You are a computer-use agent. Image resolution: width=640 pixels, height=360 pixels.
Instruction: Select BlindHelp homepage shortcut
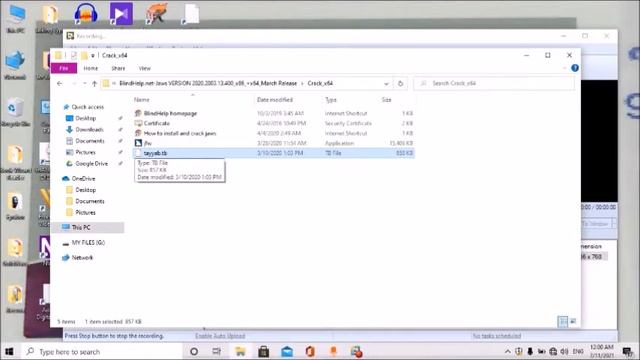(170, 113)
